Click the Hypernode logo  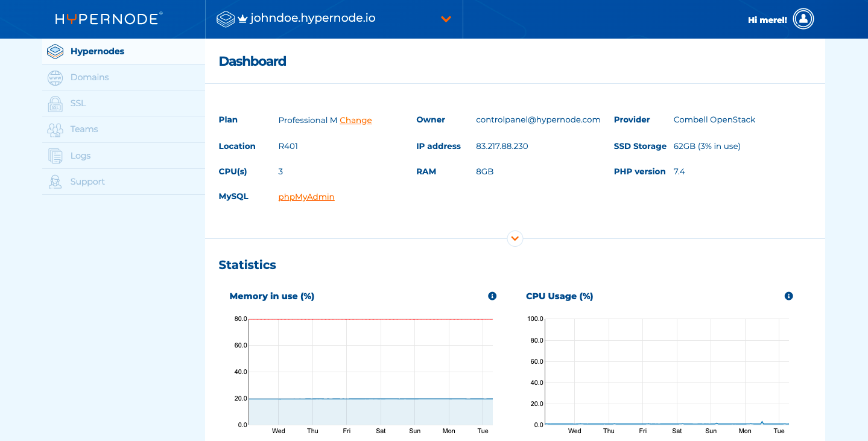pos(108,18)
